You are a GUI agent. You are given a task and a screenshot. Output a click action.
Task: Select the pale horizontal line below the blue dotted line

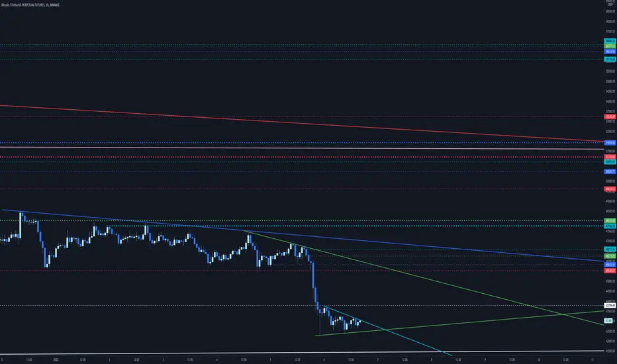click(x=302, y=148)
